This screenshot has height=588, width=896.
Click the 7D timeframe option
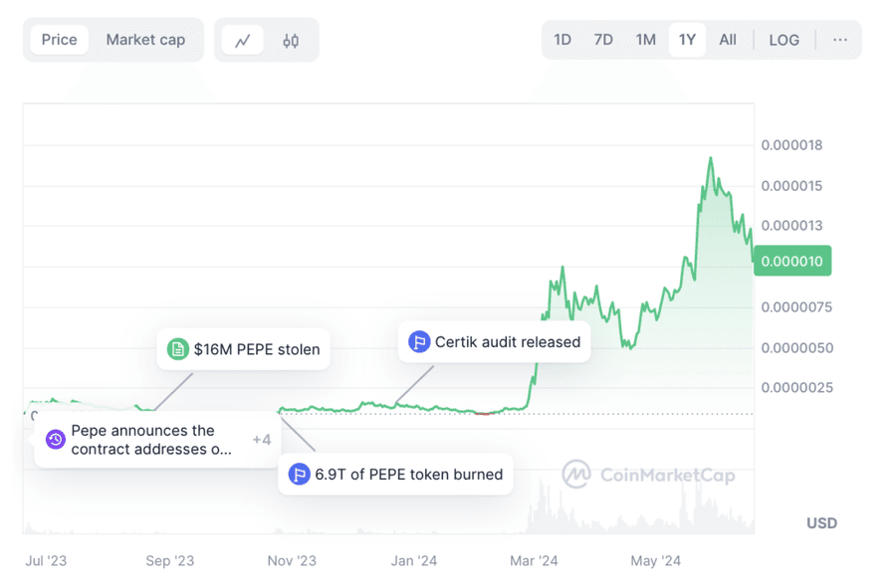(x=602, y=40)
